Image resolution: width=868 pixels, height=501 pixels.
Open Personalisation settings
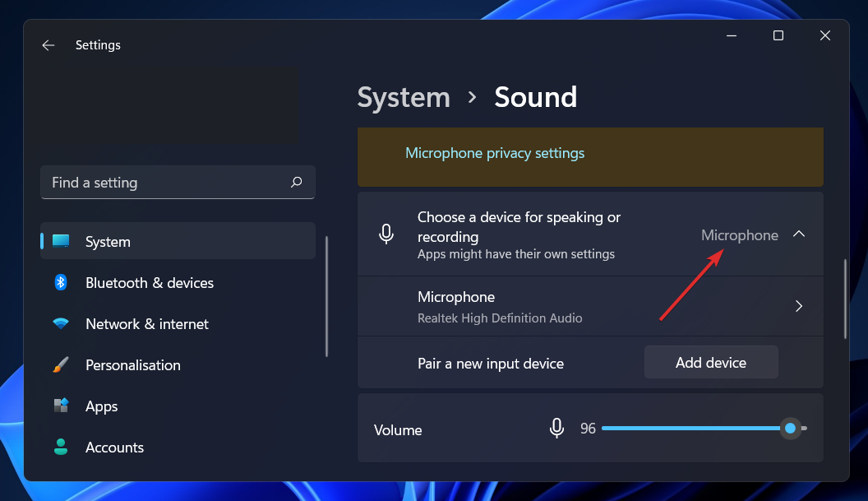tap(178, 364)
